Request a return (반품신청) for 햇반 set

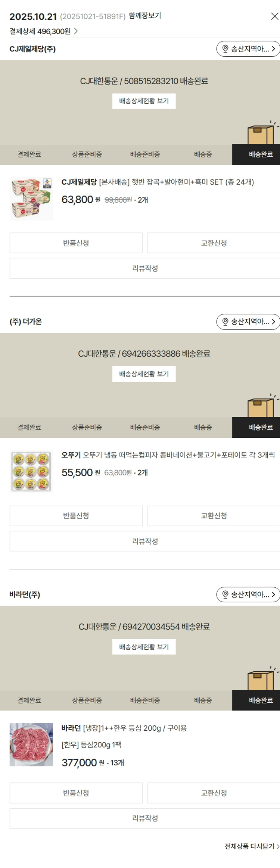pos(76,243)
